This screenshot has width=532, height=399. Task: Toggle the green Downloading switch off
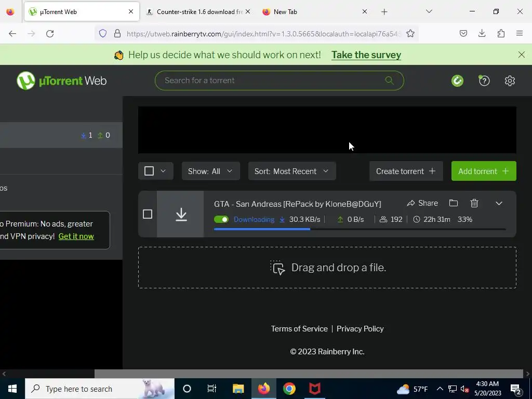(x=221, y=220)
